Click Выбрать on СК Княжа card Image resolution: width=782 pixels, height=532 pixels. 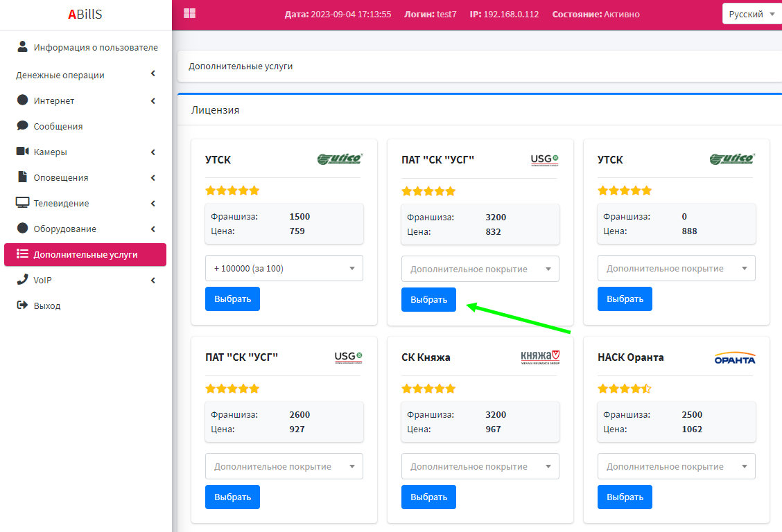pyautogui.click(x=428, y=497)
